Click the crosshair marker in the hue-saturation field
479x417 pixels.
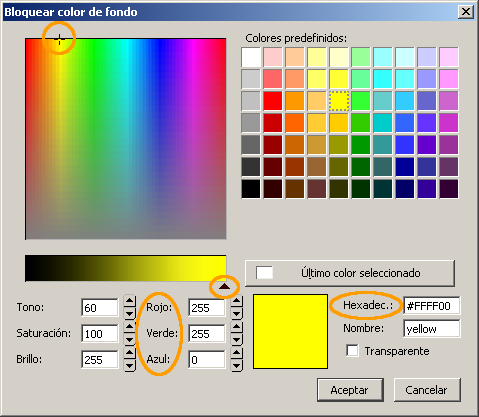[x=59, y=39]
